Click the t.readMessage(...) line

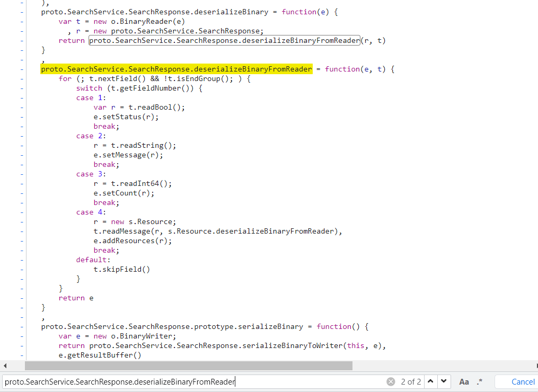[218, 231]
